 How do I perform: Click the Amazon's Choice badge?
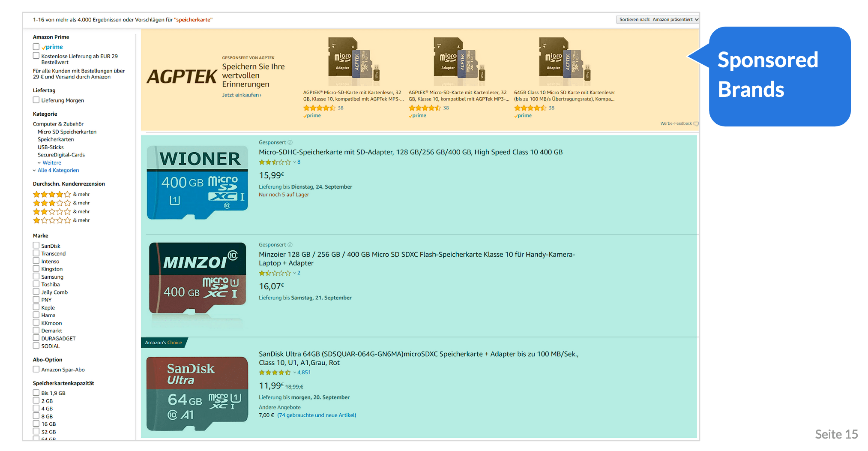(164, 343)
